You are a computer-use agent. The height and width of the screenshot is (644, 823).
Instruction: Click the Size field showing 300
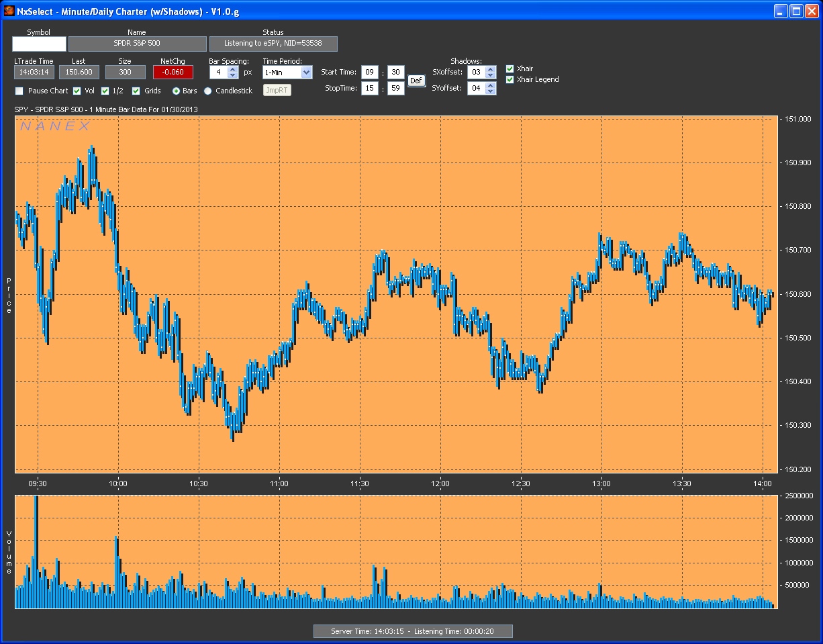[x=125, y=72]
